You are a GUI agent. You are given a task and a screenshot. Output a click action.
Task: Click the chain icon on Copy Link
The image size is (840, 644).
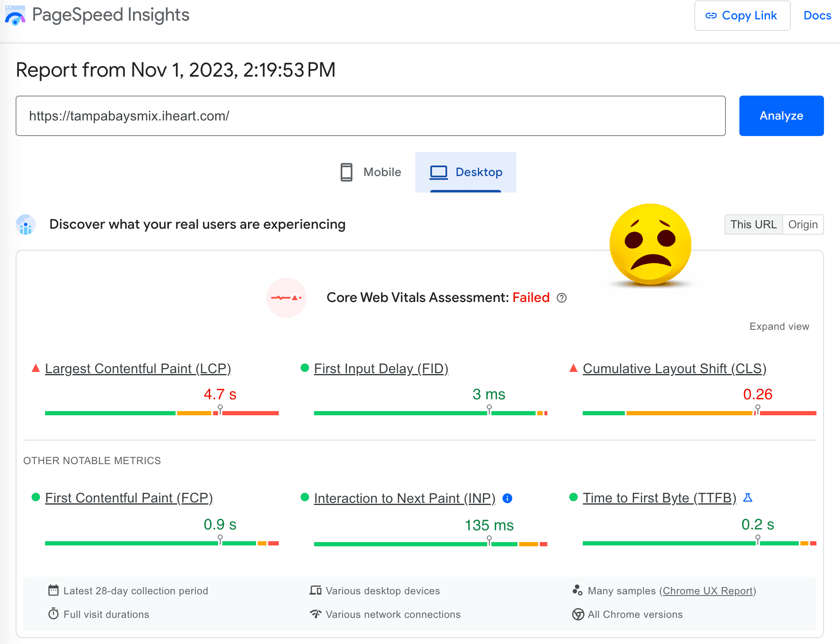pyautogui.click(x=712, y=16)
